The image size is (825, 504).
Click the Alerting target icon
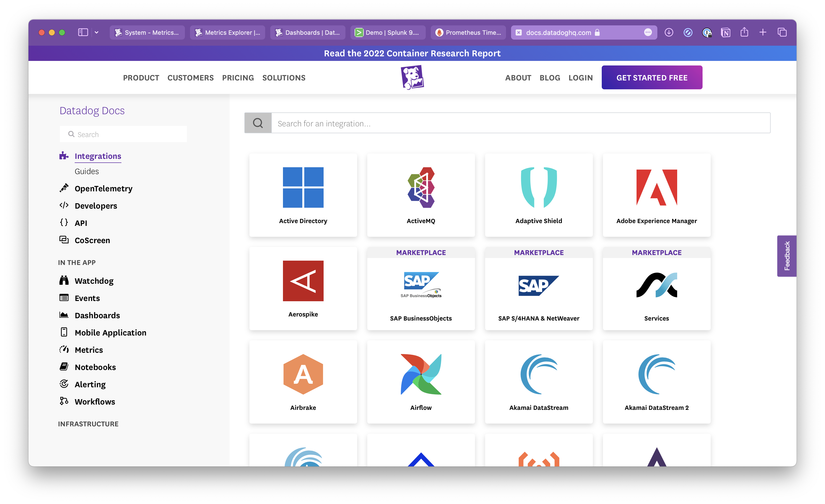[x=64, y=384]
